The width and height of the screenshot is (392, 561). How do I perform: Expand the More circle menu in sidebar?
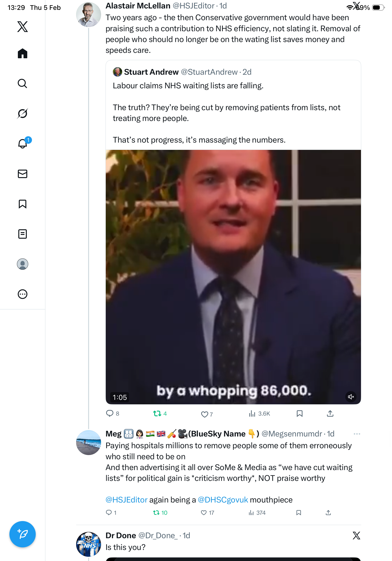(23, 294)
